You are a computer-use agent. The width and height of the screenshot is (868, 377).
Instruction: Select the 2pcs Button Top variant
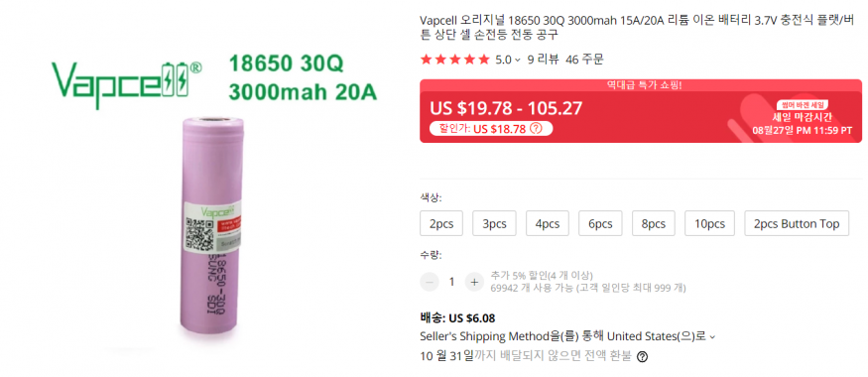point(796,223)
